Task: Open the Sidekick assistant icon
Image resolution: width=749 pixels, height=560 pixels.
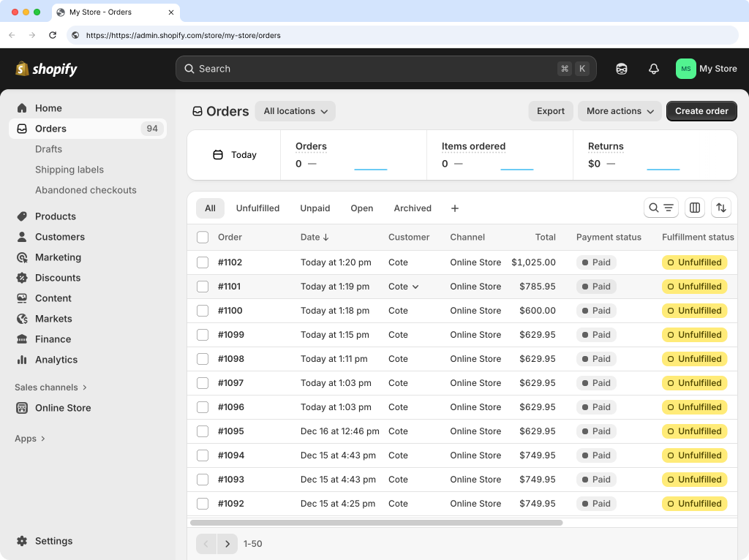Action: click(x=621, y=68)
